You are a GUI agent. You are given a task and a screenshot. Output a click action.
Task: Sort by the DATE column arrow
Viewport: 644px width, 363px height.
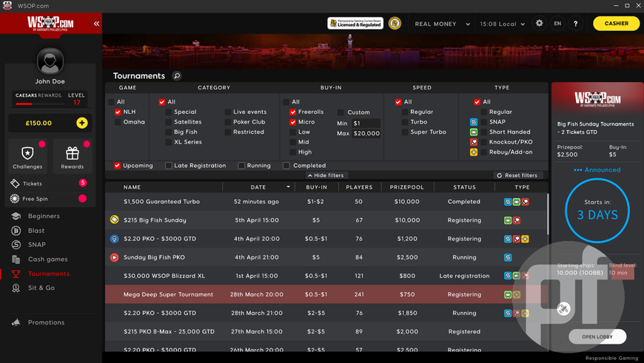click(x=289, y=187)
